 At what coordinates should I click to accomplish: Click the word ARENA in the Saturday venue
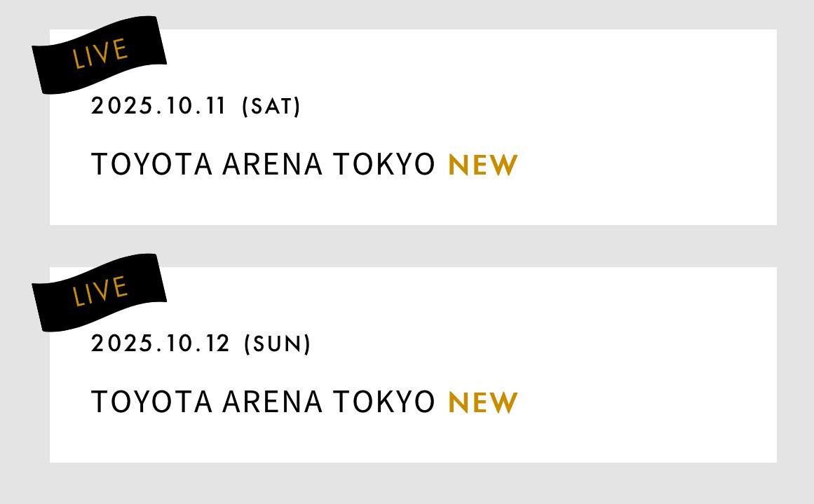(x=273, y=164)
